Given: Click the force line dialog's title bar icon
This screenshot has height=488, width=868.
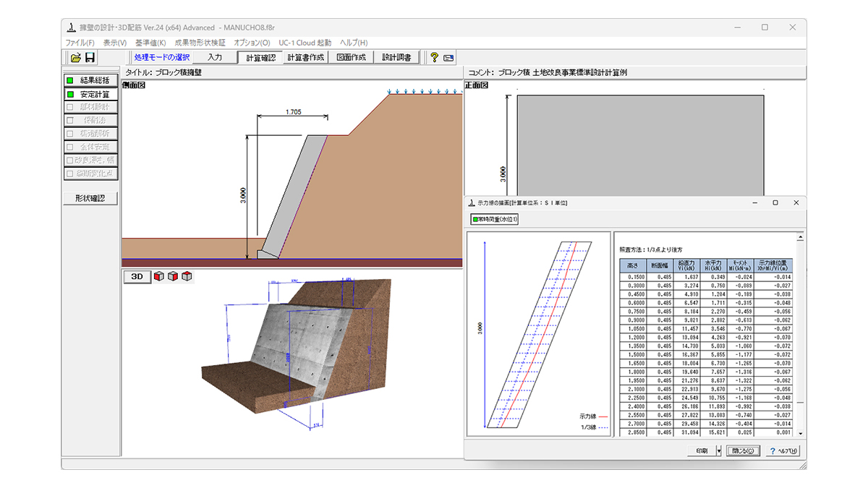Looking at the screenshot, I should click(472, 203).
